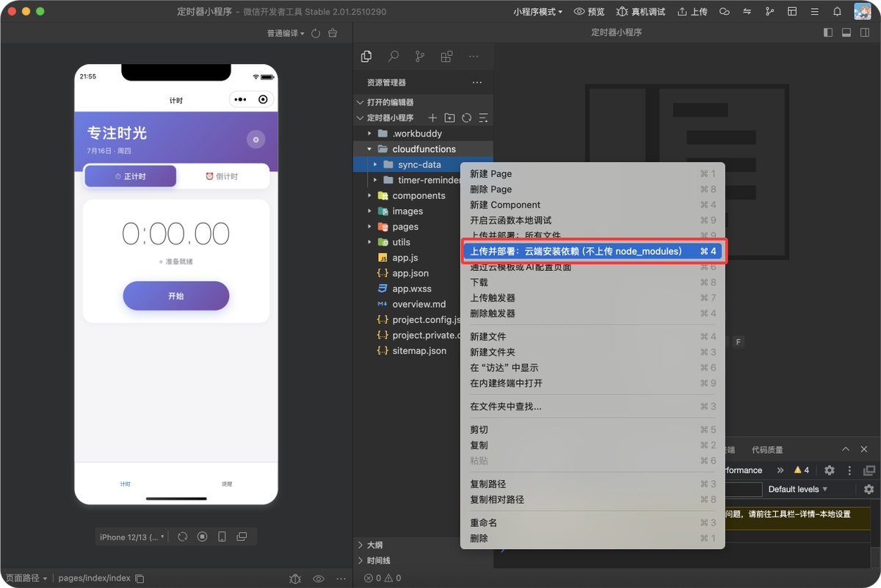Detach the simulator into a separate window
The height and width of the screenshot is (588, 881).
pyautogui.click(x=242, y=537)
